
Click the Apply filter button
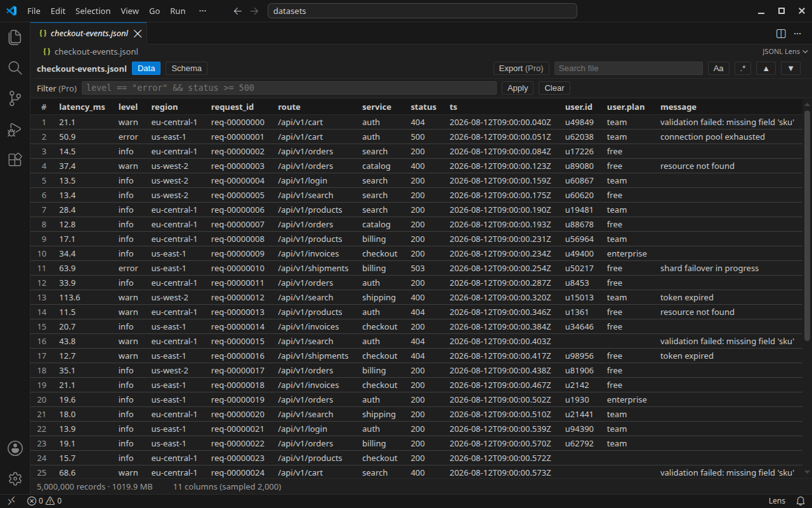518,88
